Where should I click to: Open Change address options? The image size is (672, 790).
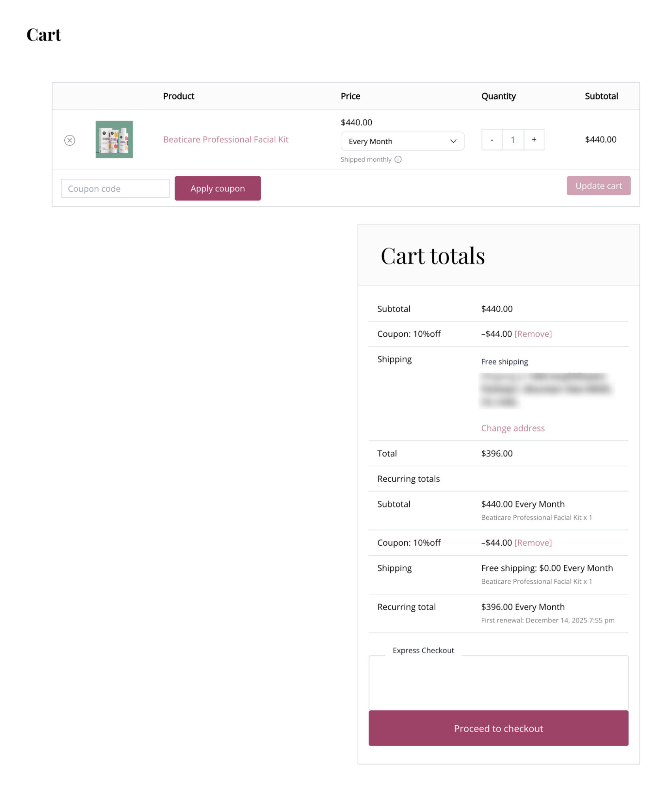tap(512, 428)
